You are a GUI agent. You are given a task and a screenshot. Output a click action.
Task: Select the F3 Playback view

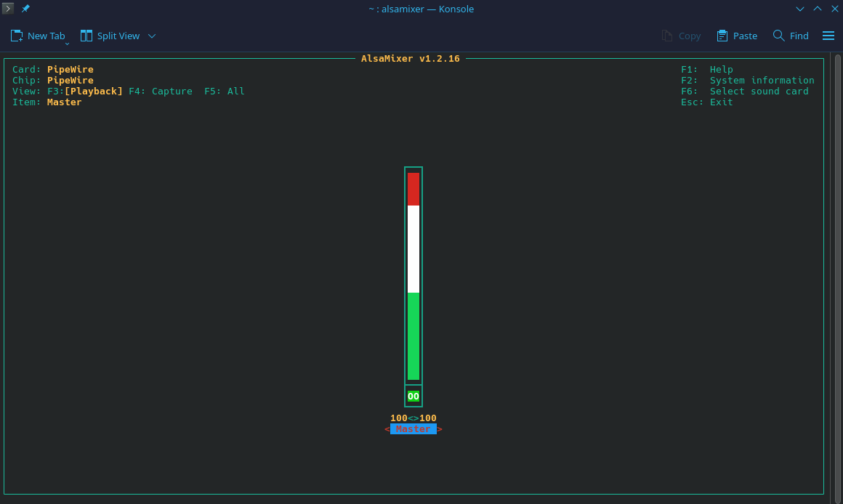coord(85,92)
